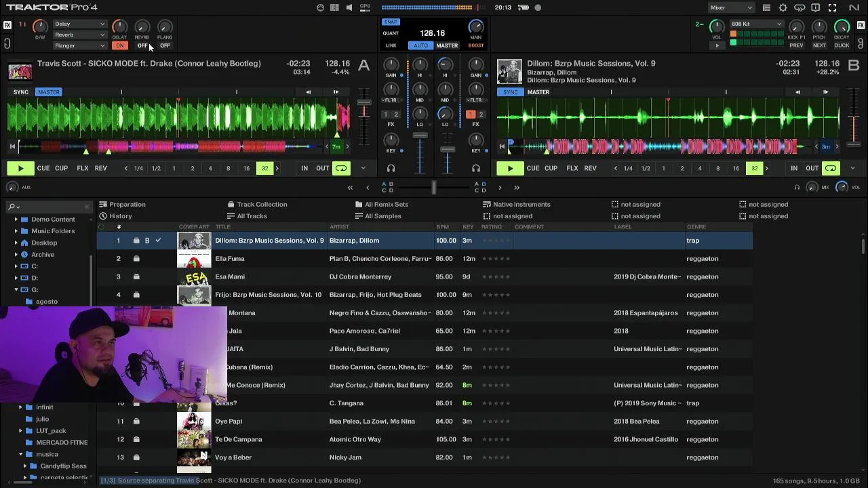Click FLX flux button on deck B
Image resolution: width=868 pixels, height=488 pixels.
(572, 168)
